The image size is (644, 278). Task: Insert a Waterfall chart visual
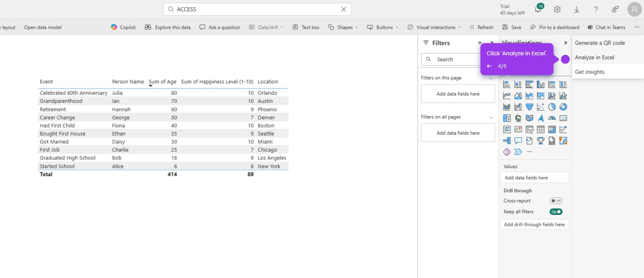tap(518, 107)
